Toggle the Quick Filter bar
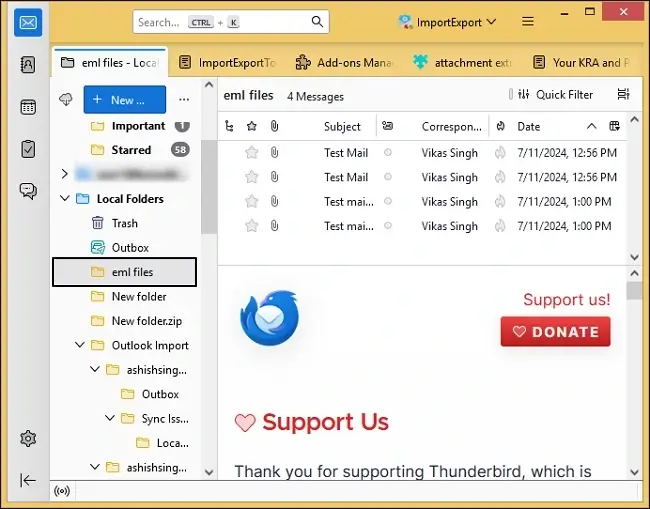The width and height of the screenshot is (650, 509). (x=555, y=95)
